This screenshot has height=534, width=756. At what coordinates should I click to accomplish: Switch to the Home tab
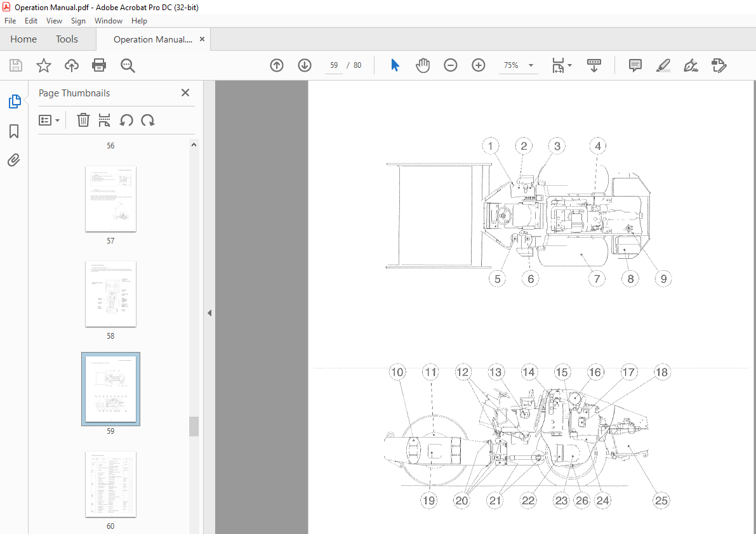click(23, 39)
